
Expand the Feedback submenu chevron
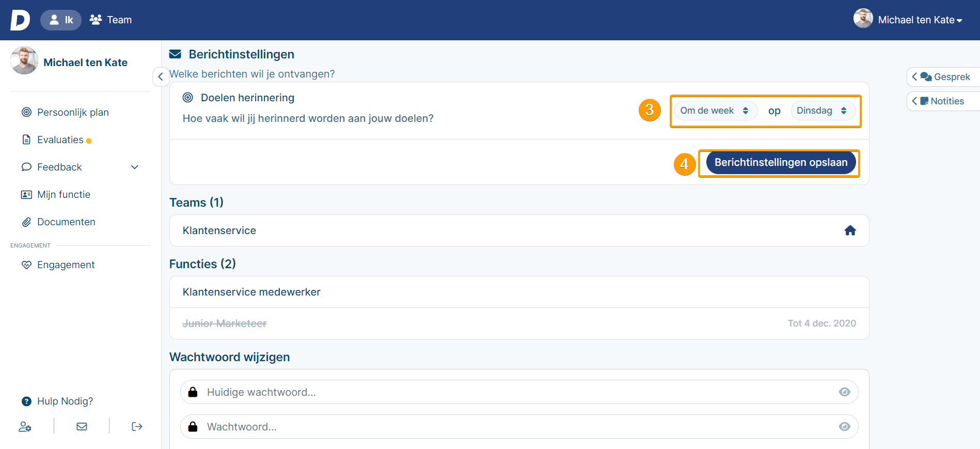coord(135,167)
